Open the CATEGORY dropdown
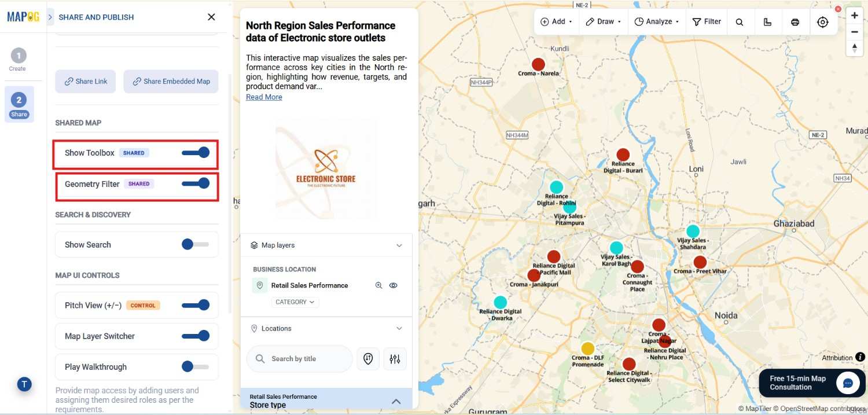This screenshot has width=868, height=415. (x=295, y=302)
